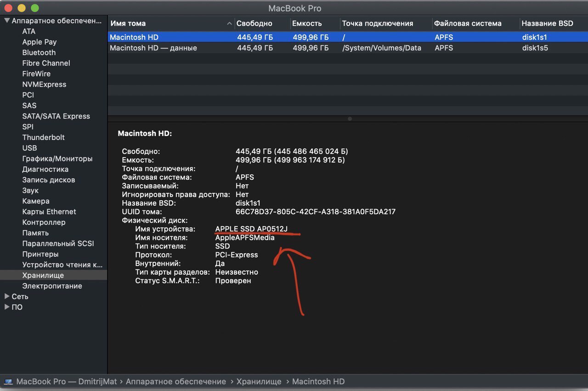The image size is (588, 391).
Task: Zoom the MacBook Pro window
Action: click(34, 8)
